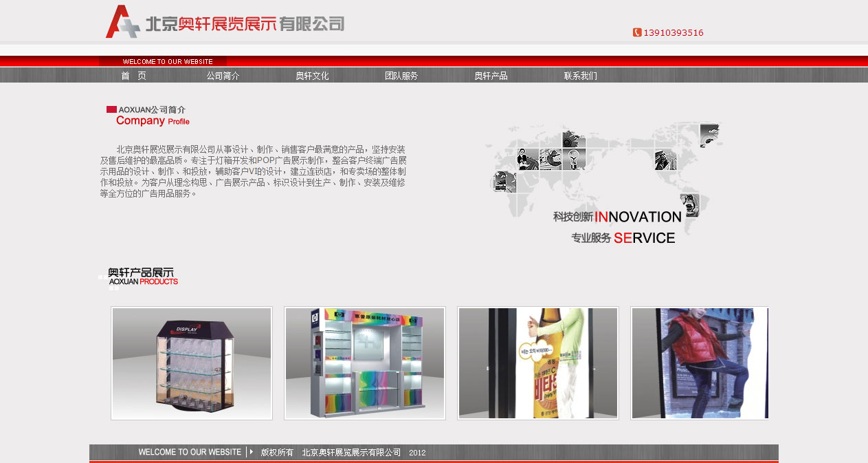The width and height of the screenshot is (868, 463).
Task: Select 团队服务 in the navigation bar
Action: pyautogui.click(x=401, y=76)
